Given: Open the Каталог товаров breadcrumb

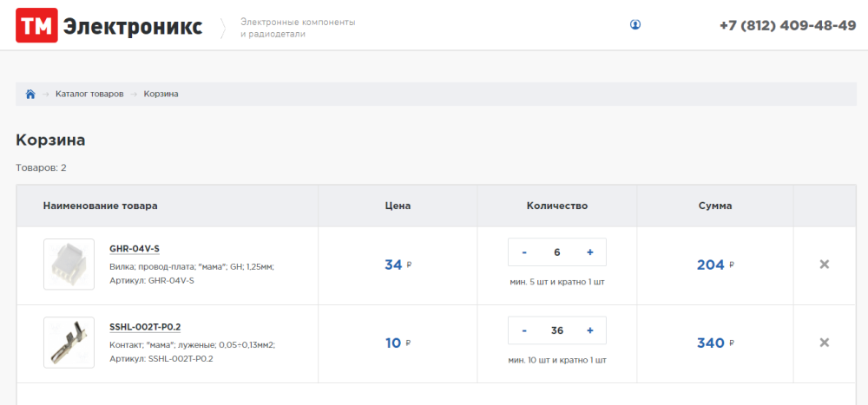Looking at the screenshot, I should pyautogui.click(x=89, y=94).
